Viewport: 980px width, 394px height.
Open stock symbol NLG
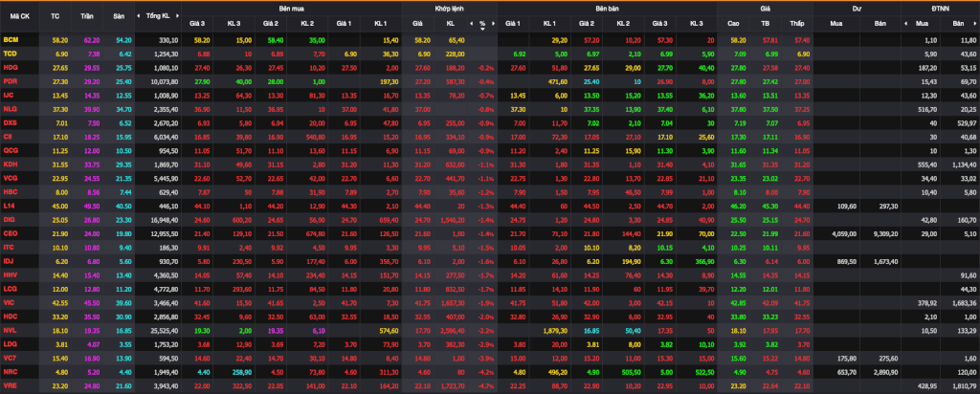pyautogui.click(x=11, y=107)
